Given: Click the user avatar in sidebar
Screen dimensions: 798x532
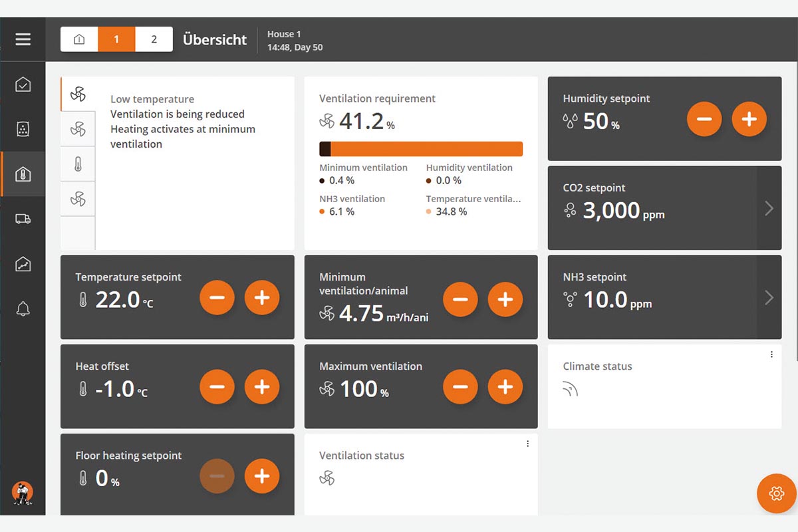Looking at the screenshot, I should pyautogui.click(x=23, y=493).
